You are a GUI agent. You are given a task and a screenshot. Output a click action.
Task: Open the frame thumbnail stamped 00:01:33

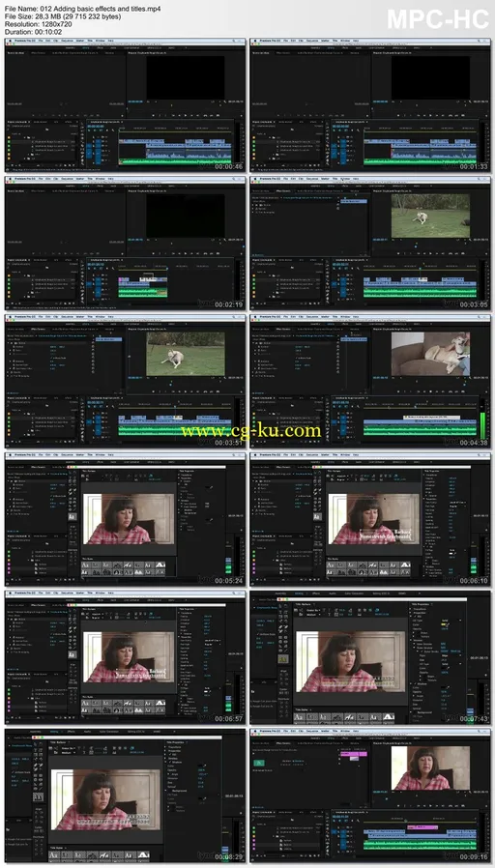370,104
